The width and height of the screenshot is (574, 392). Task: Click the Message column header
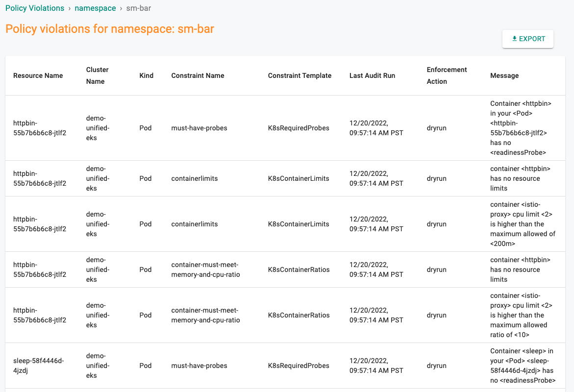click(x=504, y=75)
